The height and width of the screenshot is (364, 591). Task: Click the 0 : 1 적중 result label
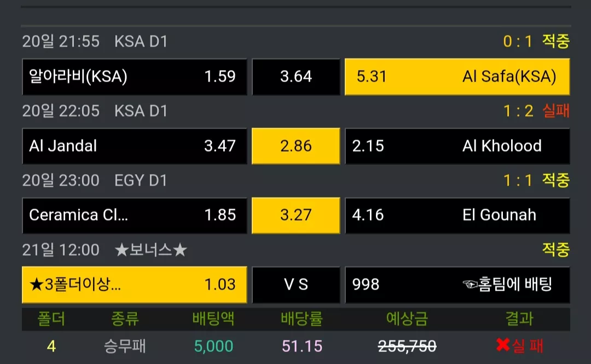pos(536,41)
